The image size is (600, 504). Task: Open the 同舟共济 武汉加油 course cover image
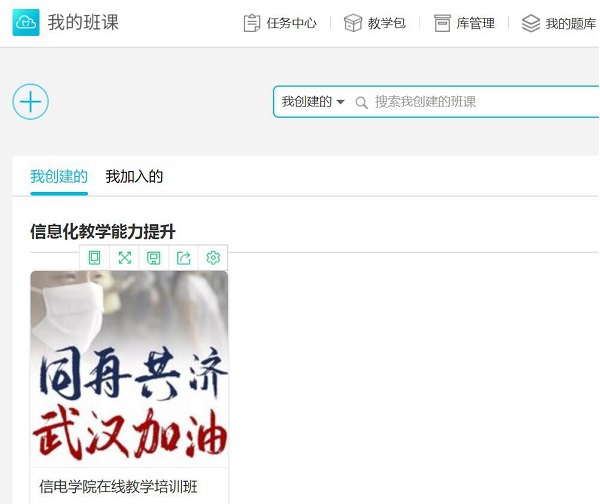pos(129,370)
